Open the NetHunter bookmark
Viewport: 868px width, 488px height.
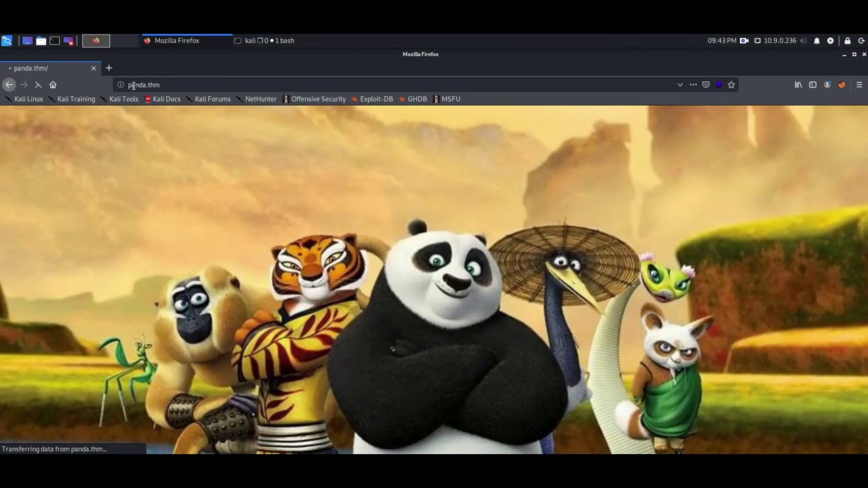pos(256,99)
